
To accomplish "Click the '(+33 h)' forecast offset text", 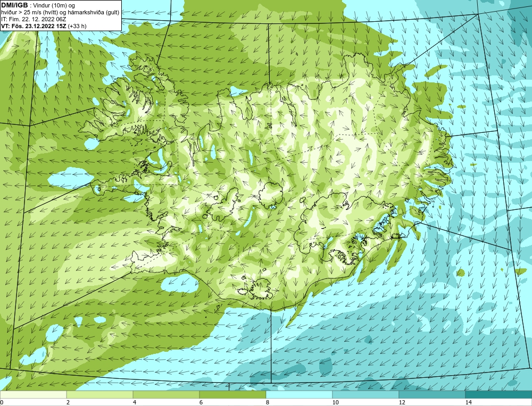I will [x=77, y=26].
